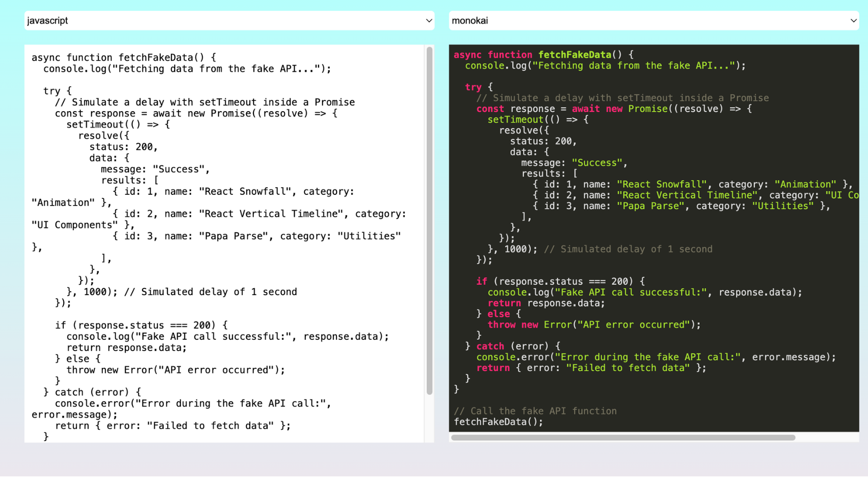Click 'return { error:' line in left editor
This screenshot has width=868, height=488.
[x=173, y=426]
